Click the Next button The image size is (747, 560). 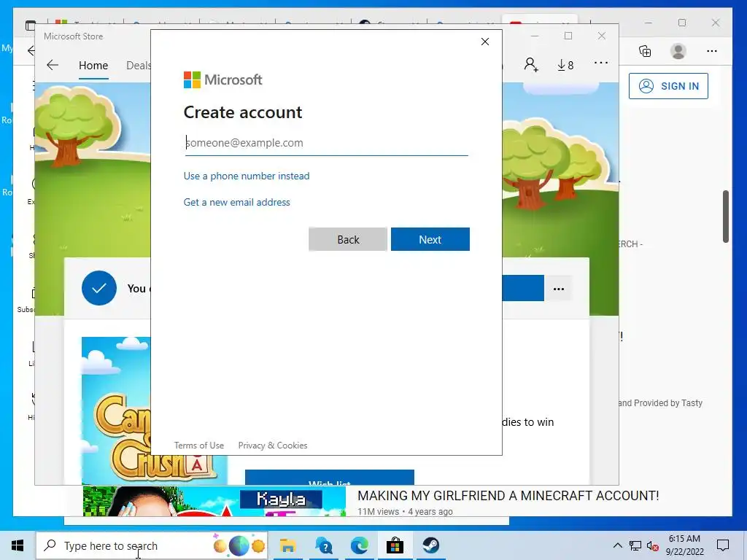click(430, 239)
